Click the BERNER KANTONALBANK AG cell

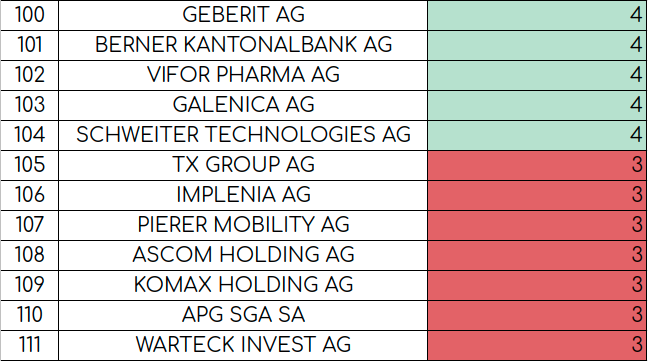[x=243, y=45]
